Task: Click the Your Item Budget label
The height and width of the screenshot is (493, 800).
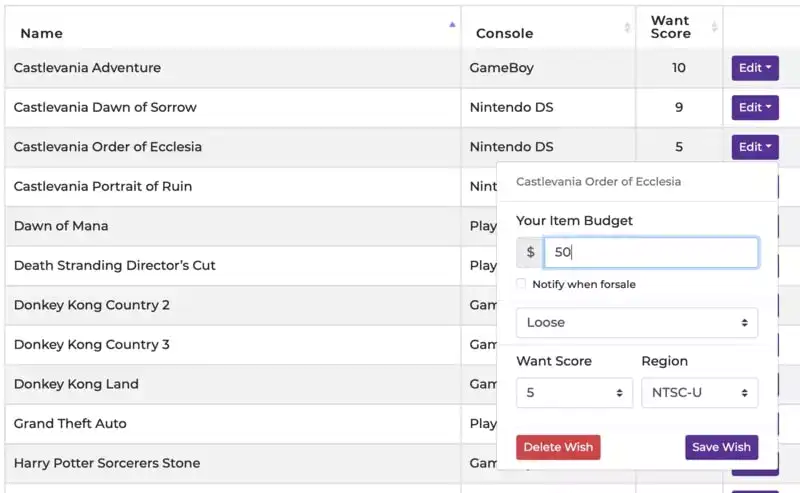Action: pos(574,221)
